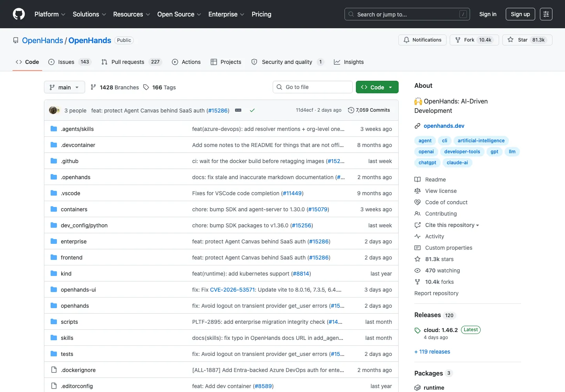Expand commit message ellipsis button

[x=238, y=110]
